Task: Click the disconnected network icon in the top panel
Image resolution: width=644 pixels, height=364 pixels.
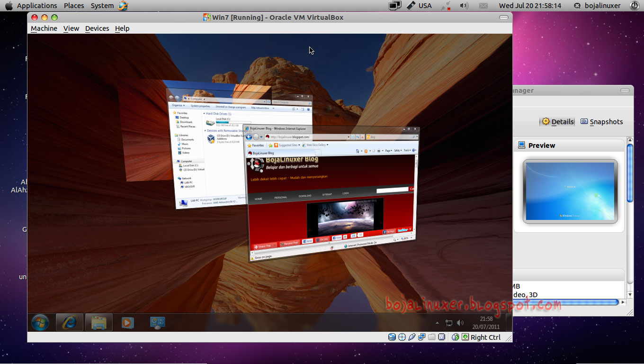Action: 446,6
